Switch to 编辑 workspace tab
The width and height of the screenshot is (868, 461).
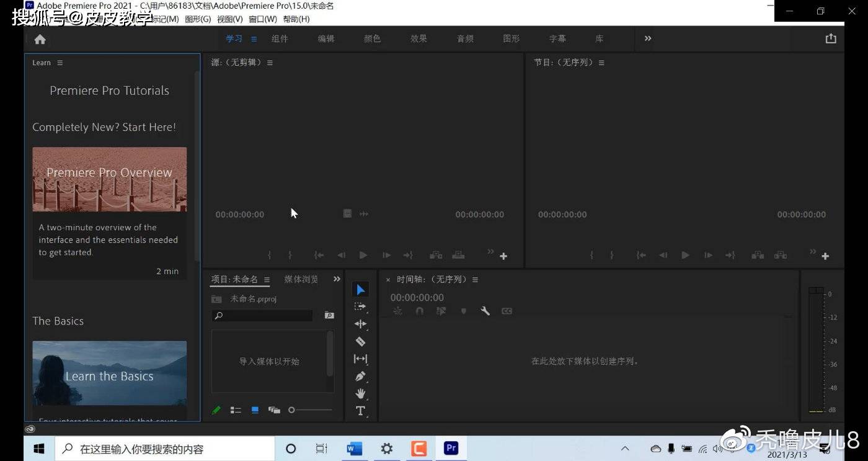coord(326,38)
